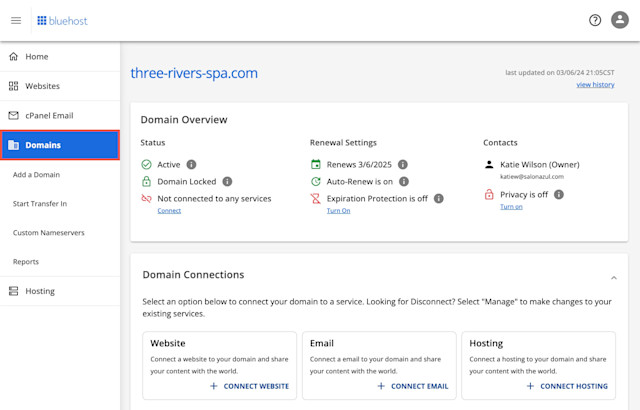The width and height of the screenshot is (640, 410).
Task: Click the three-rivers-spa.com domain heading
Action: pos(194,73)
